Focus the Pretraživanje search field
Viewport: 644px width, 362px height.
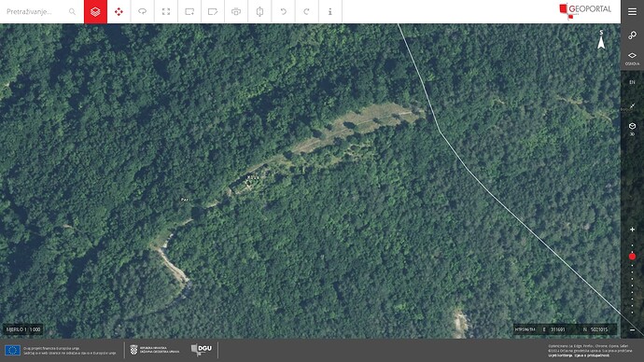point(35,11)
